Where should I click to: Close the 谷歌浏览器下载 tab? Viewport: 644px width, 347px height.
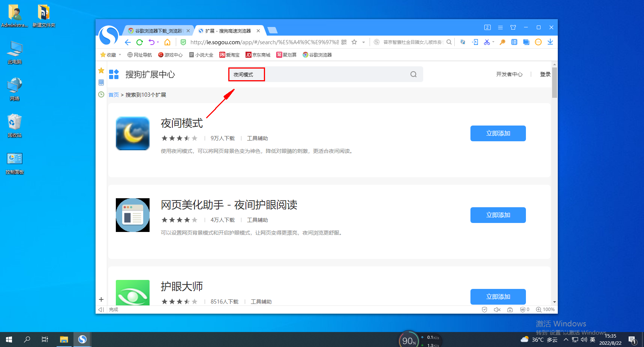click(x=188, y=31)
